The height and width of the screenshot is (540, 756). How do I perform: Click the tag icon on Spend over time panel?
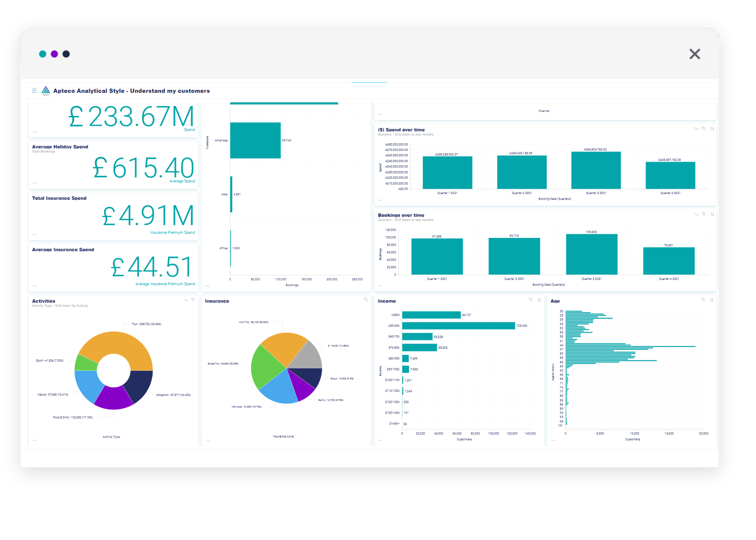point(703,129)
